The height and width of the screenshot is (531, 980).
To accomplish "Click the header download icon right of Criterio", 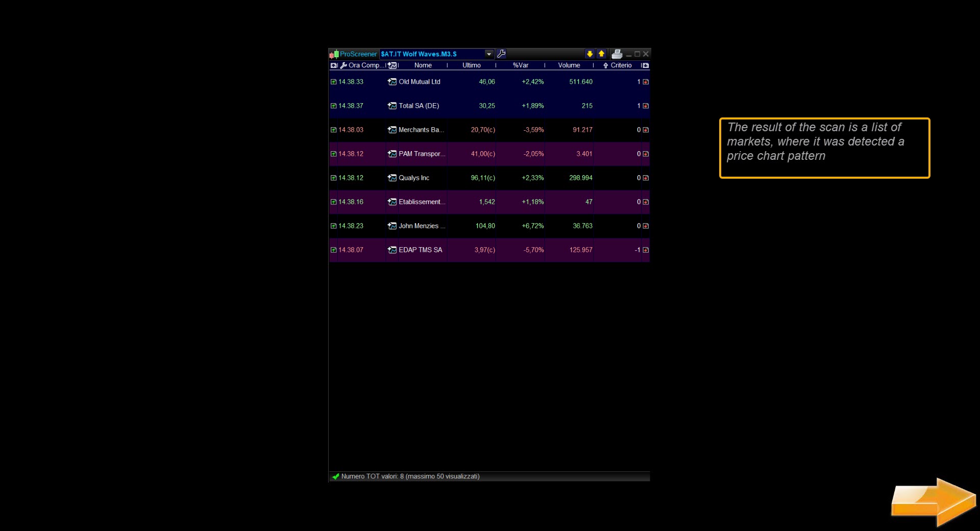I will pos(645,65).
